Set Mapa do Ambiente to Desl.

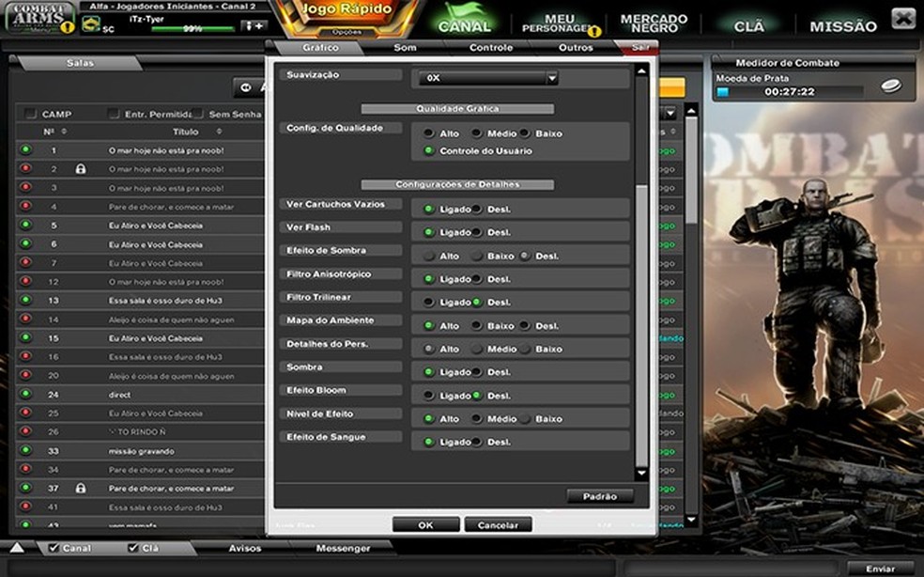pyautogui.click(x=525, y=326)
